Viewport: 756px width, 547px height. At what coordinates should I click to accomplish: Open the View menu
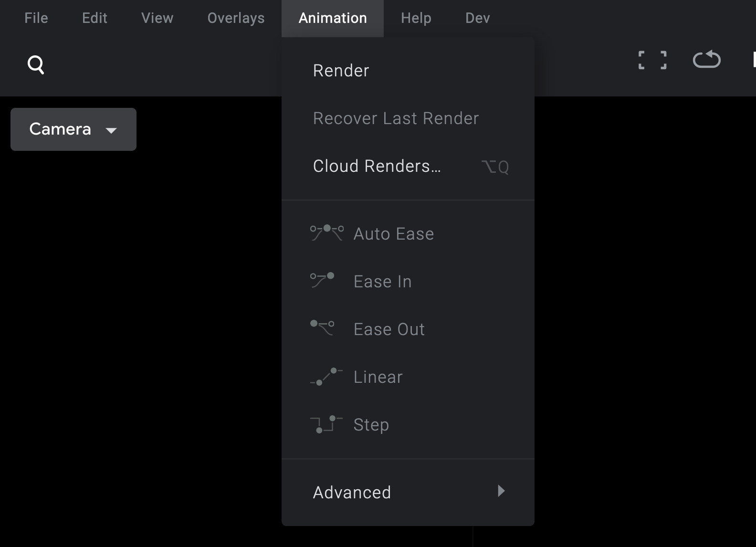tap(157, 18)
